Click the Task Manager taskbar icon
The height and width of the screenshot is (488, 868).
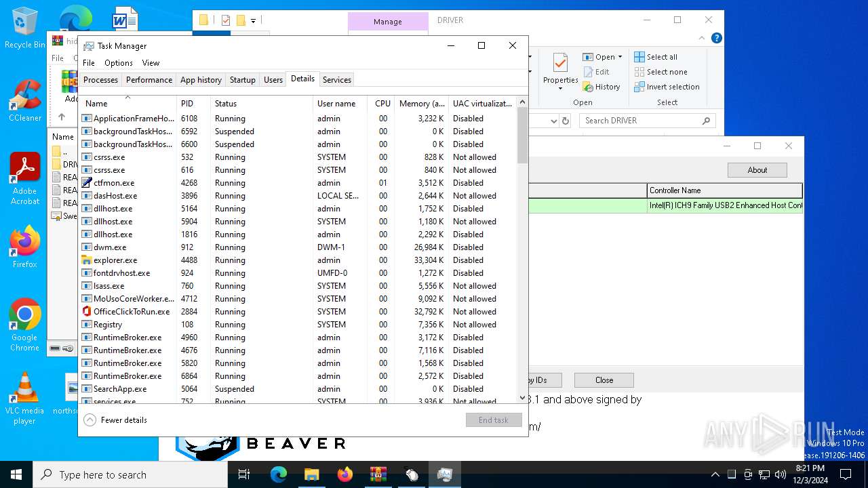pyautogui.click(x=445, y=474)
